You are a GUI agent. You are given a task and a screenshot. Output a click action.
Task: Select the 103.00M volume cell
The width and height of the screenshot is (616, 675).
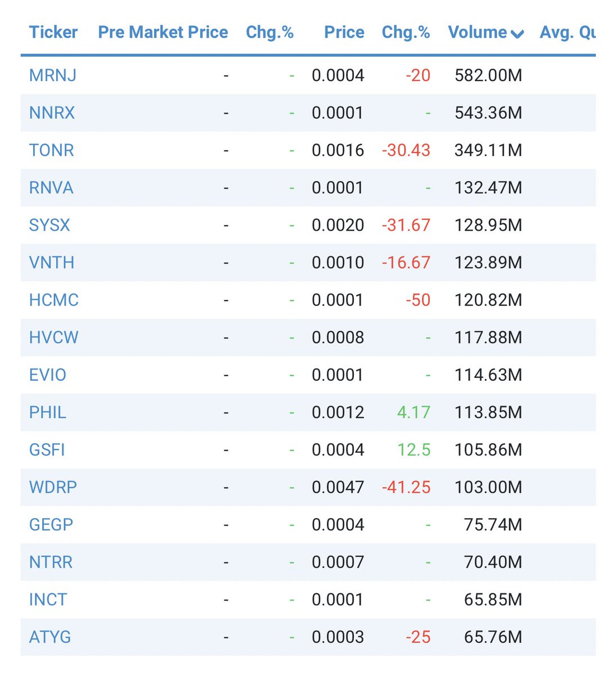point(488,487)
